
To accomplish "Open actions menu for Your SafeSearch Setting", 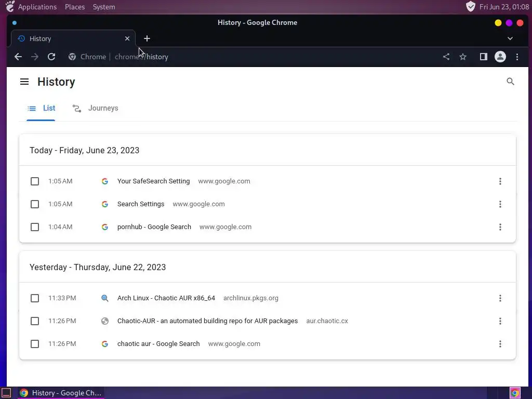I will click(x=500, y=181).
